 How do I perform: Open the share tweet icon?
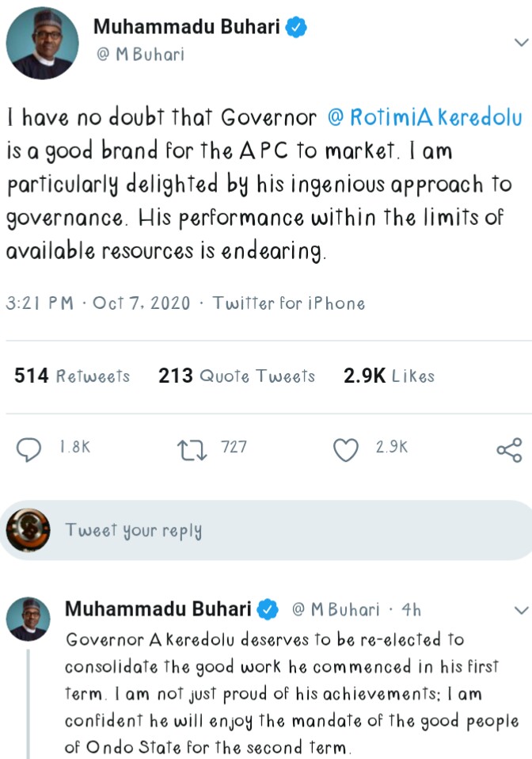point(509,449)
